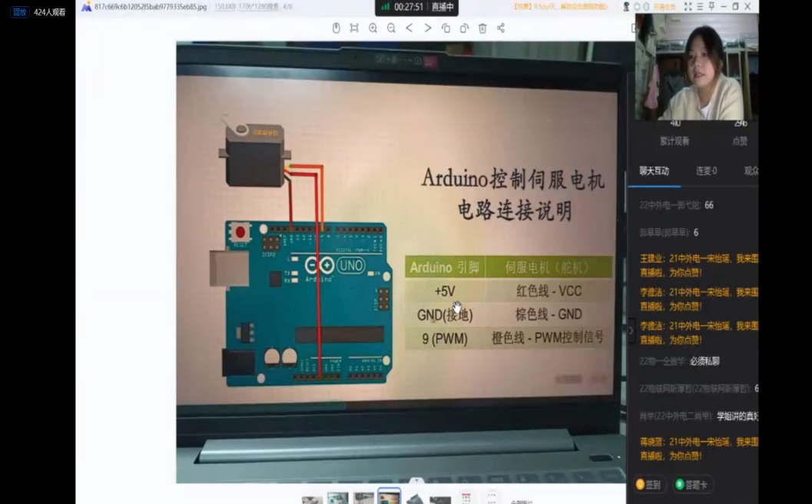Rotate the image right
Image resolution: width=812 pixels, height=504 pixels.
tap(465, 28)
